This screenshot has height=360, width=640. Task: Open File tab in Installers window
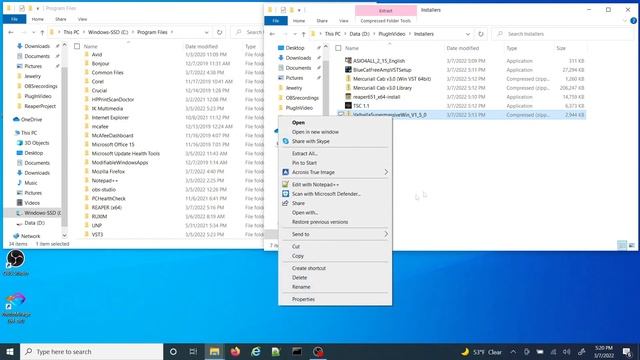(276, 20)
